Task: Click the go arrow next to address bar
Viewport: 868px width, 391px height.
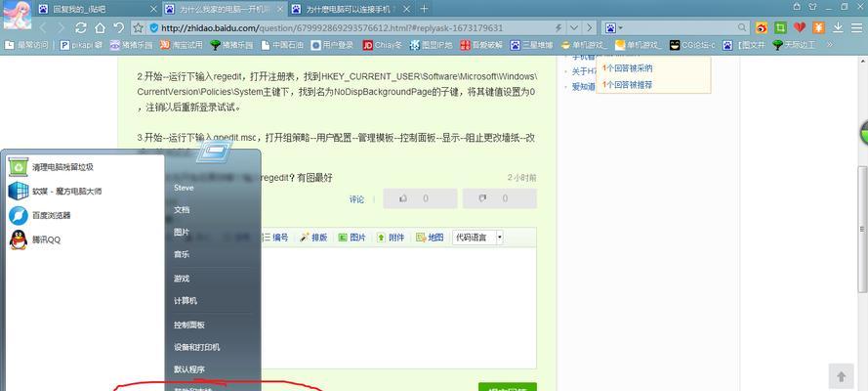Action: [590, 27]
